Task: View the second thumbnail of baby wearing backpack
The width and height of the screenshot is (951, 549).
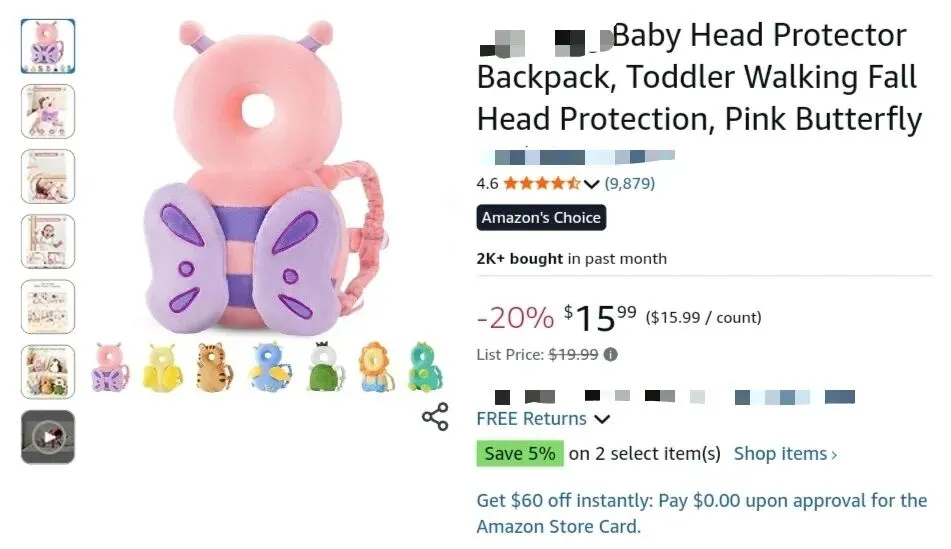Action: click(x=48, y=111)
